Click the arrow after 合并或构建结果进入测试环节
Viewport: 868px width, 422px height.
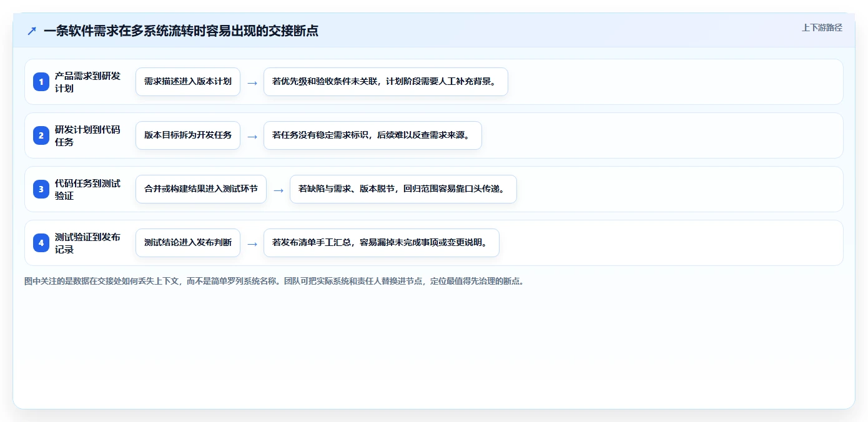tap(279, 190)
